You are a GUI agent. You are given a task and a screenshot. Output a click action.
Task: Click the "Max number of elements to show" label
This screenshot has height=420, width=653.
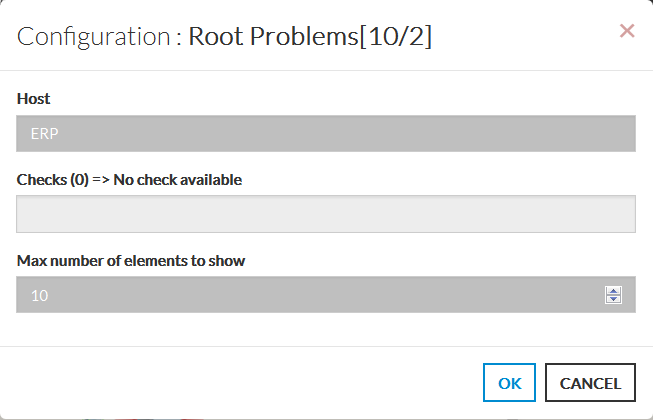tap(131, 261)
